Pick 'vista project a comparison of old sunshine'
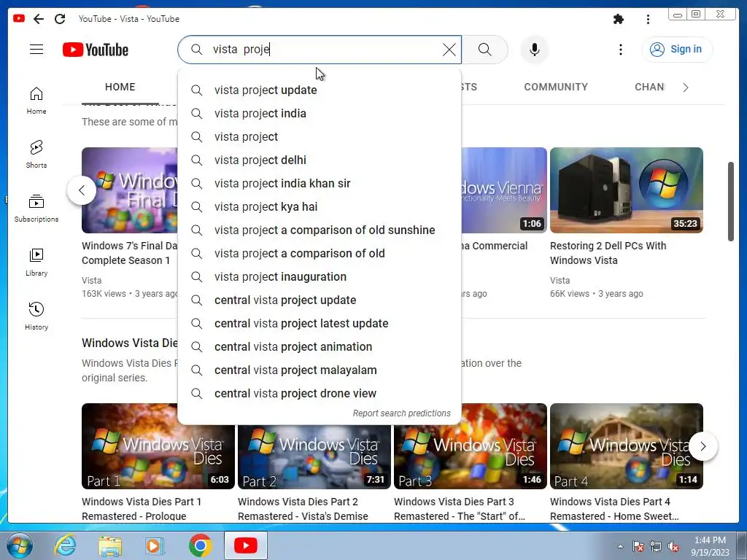The width and height of the screenshot is (747, 560). tap(320, 230)
